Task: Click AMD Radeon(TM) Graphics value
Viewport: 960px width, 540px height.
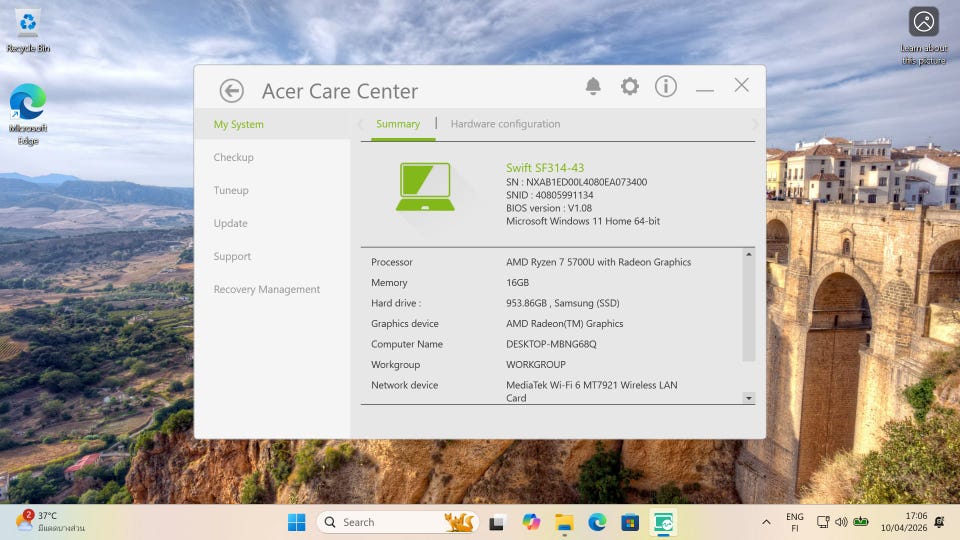Action: pos(564,324)
